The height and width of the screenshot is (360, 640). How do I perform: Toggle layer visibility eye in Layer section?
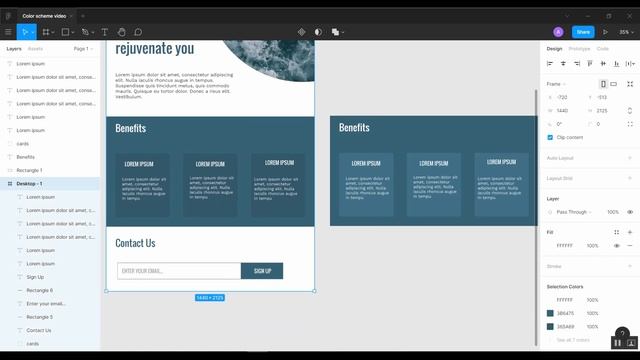[x=630, y=212]
